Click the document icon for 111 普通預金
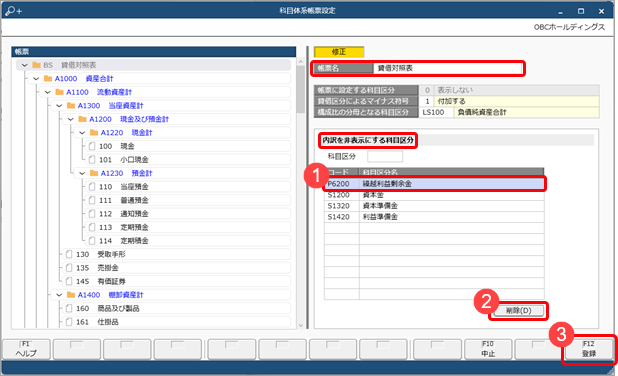This screenshot has height=376, width=618. click(x=92, y=200)
